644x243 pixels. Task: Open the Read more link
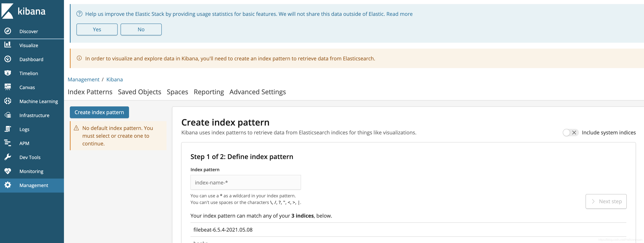[x=400, y=14]
